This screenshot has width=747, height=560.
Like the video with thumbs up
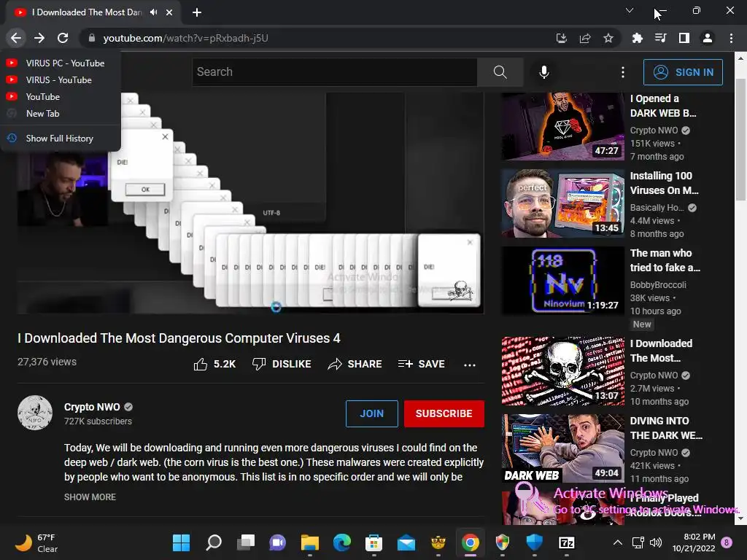click(214, 365)
